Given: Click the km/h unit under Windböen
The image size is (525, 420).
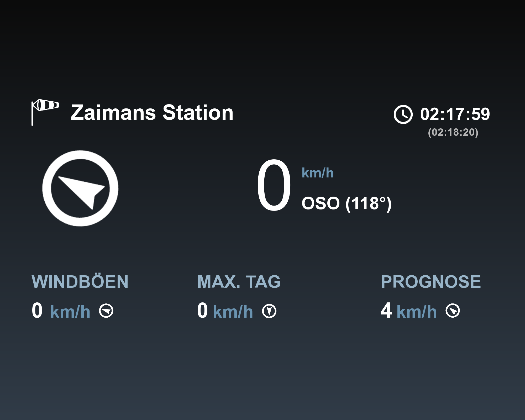Looking at the screenshot, I should (70, 312).
